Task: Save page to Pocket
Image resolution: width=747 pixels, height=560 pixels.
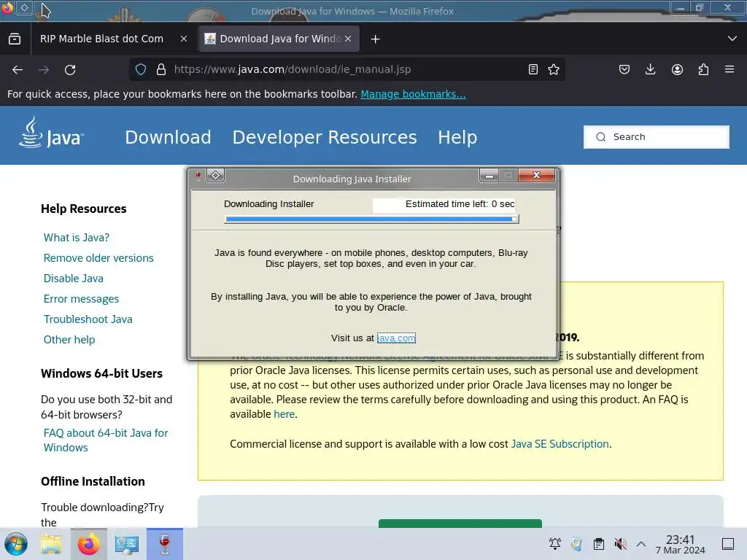Action: pyautogui.click(x=624, y=69)
